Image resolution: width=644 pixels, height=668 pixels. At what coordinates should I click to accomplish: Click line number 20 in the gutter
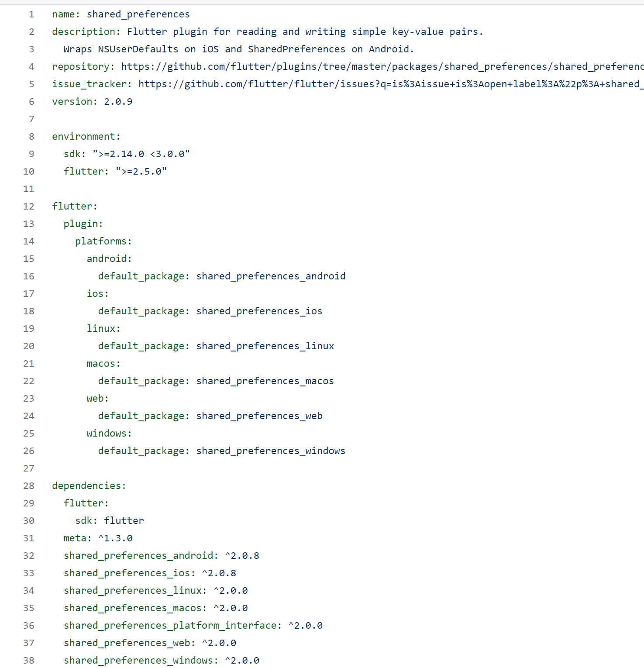click(29, 346)
